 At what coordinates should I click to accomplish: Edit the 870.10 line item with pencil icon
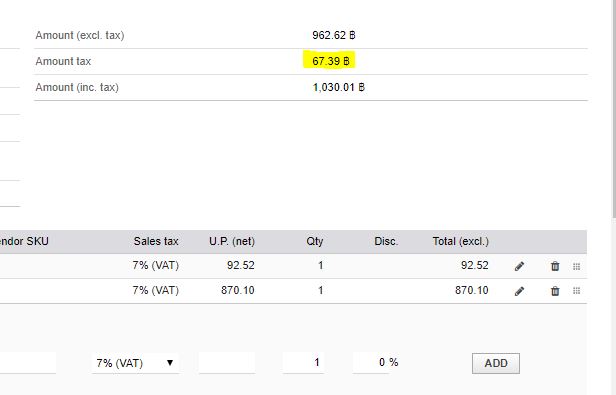pyautogui.click(x=519, y=291)
